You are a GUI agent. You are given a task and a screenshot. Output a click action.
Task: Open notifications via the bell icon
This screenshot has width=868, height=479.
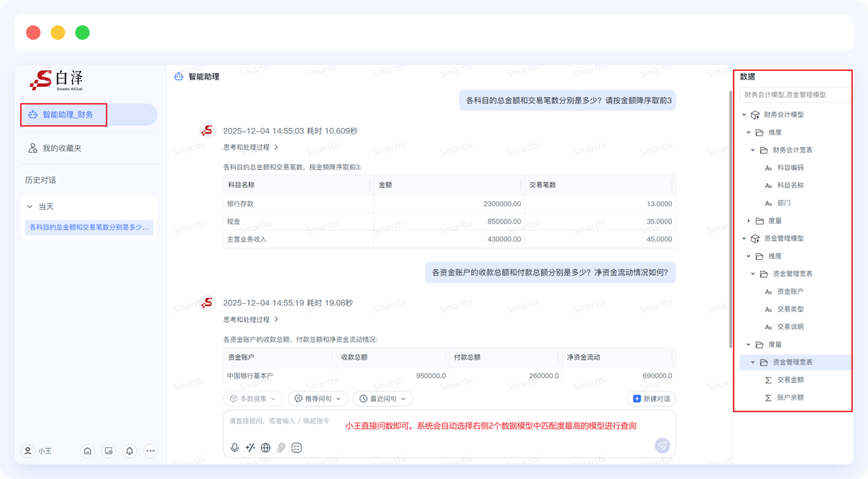(x=129, y=450)
